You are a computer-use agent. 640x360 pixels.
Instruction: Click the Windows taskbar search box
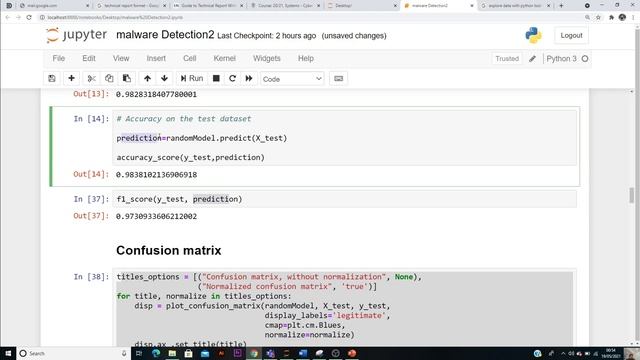click(x=73, y=353)
